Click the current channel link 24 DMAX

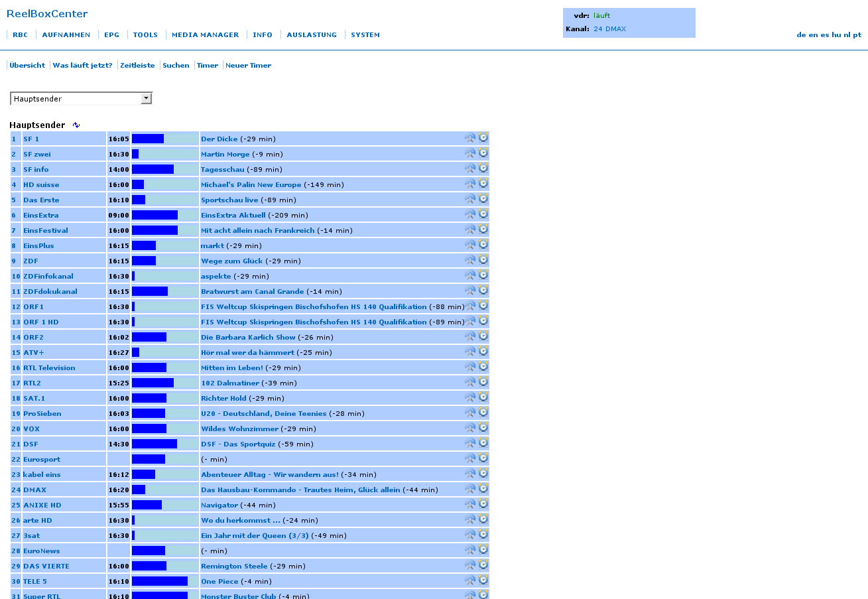[x=609, y=29]
